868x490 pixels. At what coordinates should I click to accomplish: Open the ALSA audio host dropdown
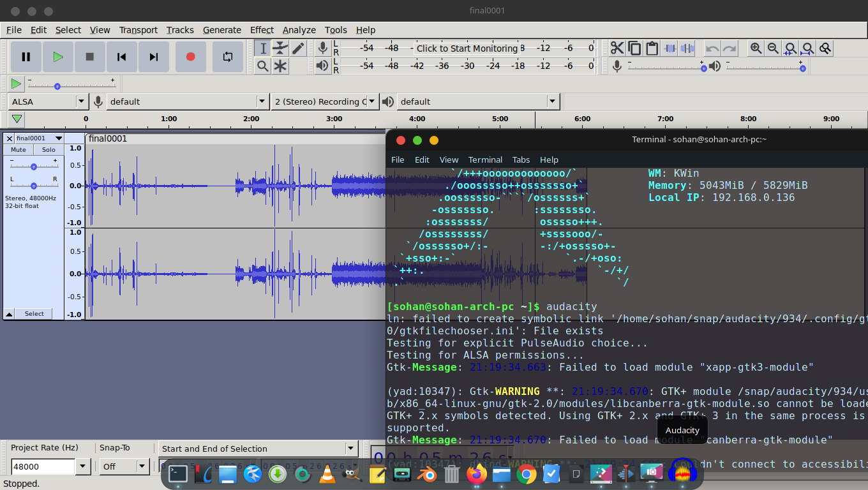pos(48,101)
